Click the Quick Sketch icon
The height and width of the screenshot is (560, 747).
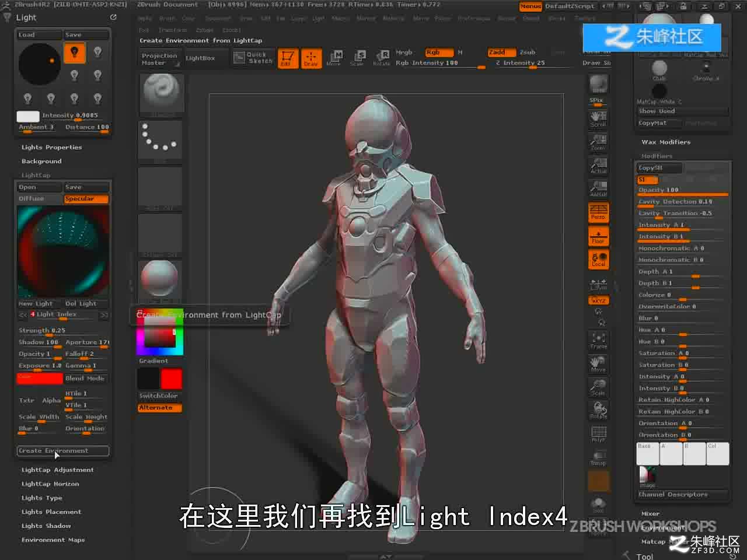pyautogui.click(x=253, y=58)
